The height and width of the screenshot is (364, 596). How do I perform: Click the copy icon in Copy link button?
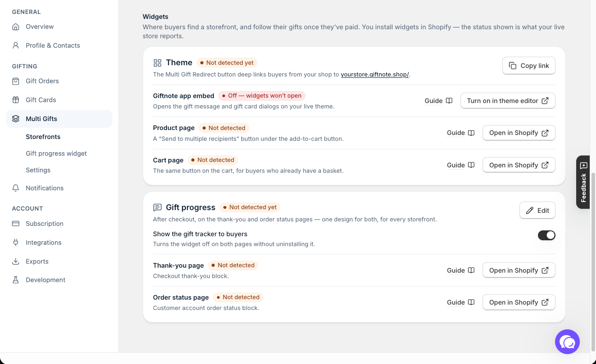pos(513,66)
